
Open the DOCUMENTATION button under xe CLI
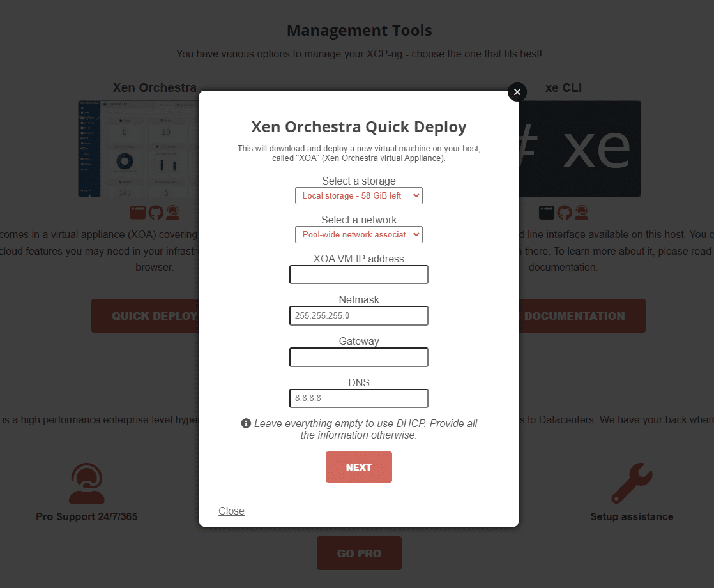point(582,316)
